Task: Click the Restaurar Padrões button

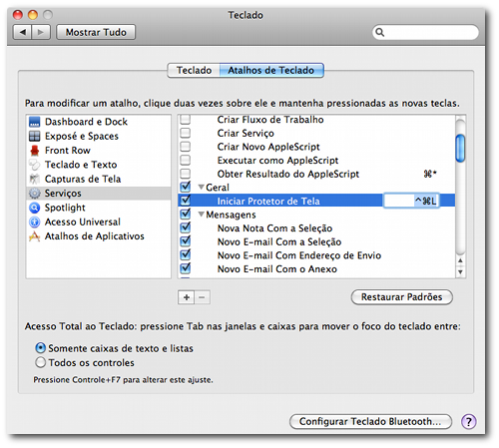Action: pyautogui.click(x=402, y=297)
